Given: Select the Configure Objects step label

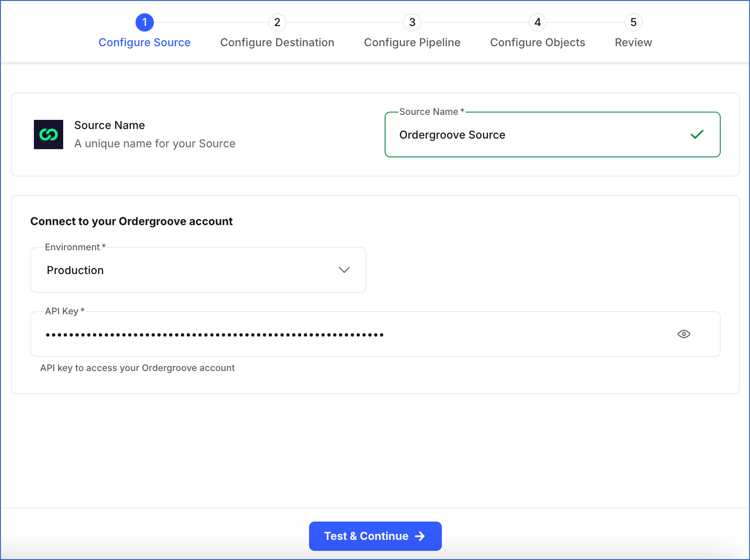Looking at the screenshot, I should pyautogui.click(x=537, y=42).
